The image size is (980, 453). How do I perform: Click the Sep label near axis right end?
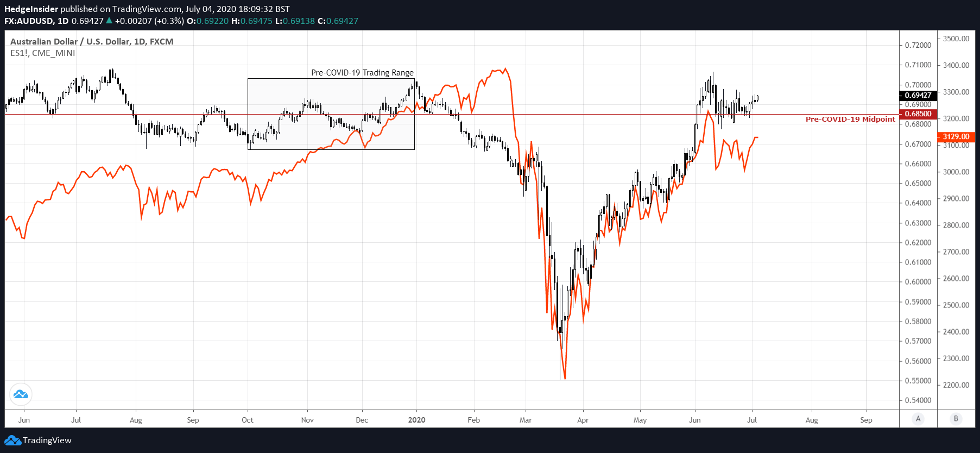pyautogui.click(x=866, y=420)
